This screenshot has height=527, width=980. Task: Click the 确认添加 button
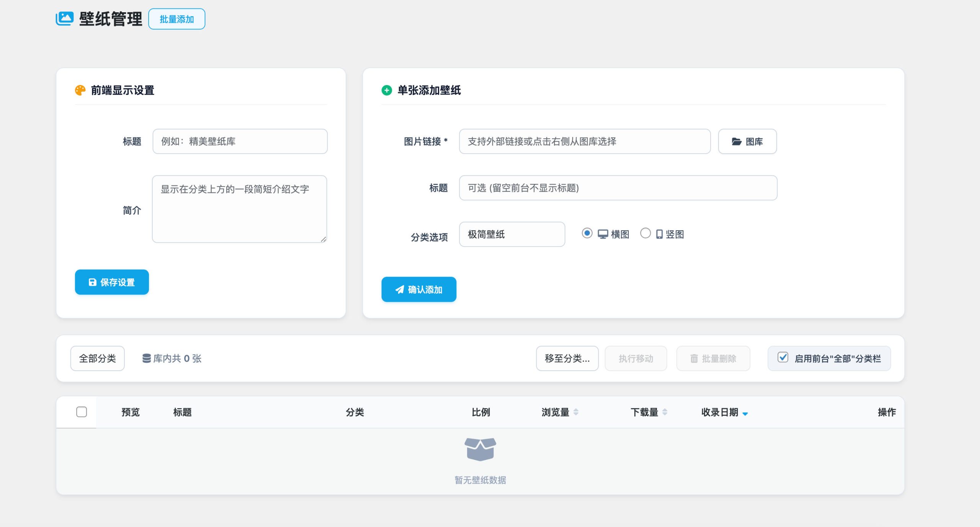pos(419,290)
